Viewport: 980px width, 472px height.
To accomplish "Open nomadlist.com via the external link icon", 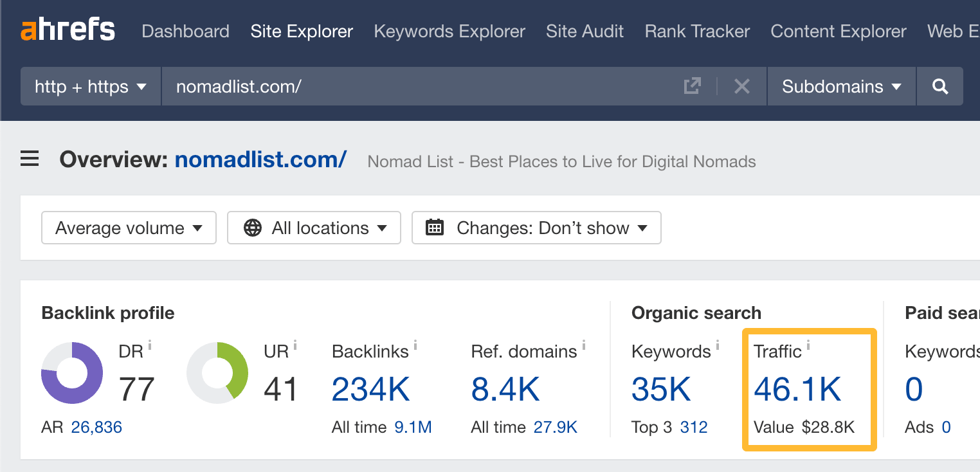I will pos(691,86).
